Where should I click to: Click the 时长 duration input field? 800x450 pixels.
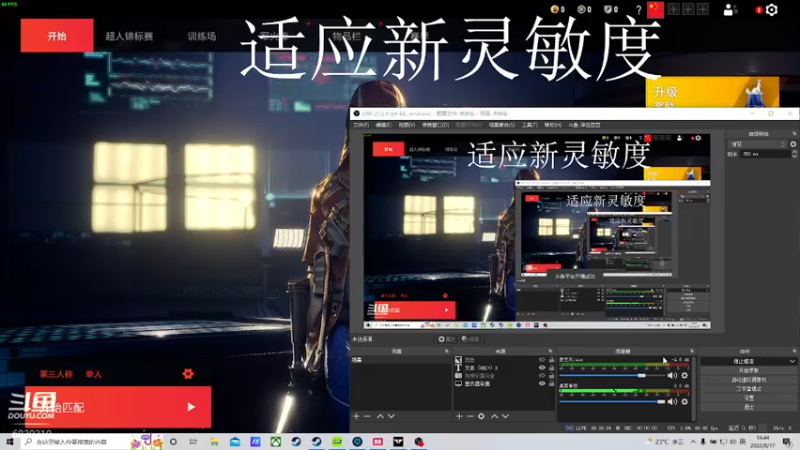point(765,154)
